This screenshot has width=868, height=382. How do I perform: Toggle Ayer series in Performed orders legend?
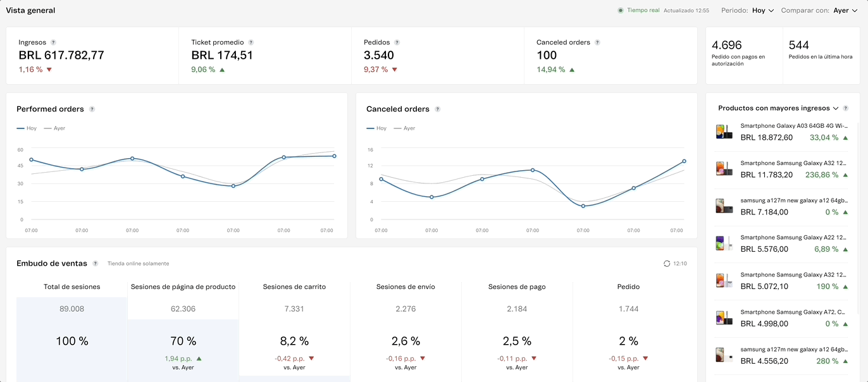tap(54, 128)
